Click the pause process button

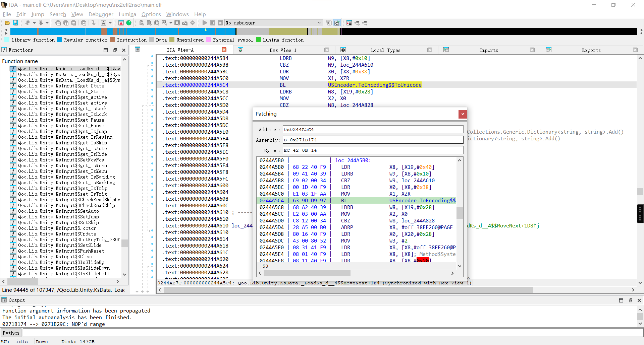[213, 23]
